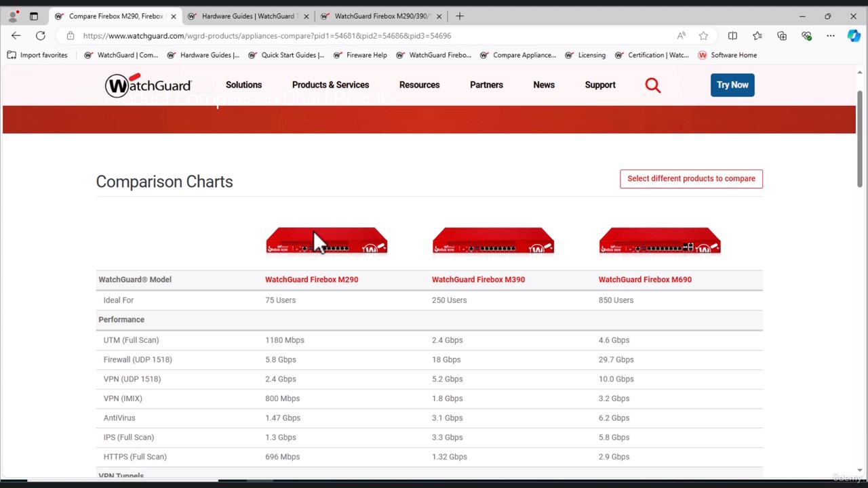Click the address bar URL
The width and height of the screenshot is (868, 488).
267,36
